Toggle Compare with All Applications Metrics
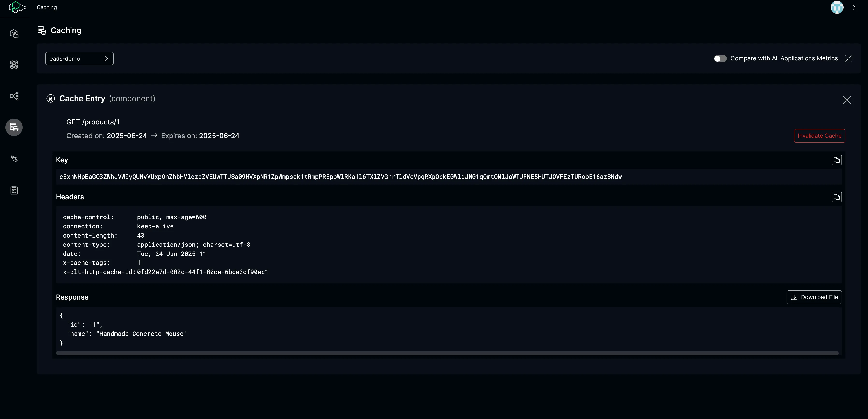The height and width of the screenshot is (419, 868). pos(720,59)
